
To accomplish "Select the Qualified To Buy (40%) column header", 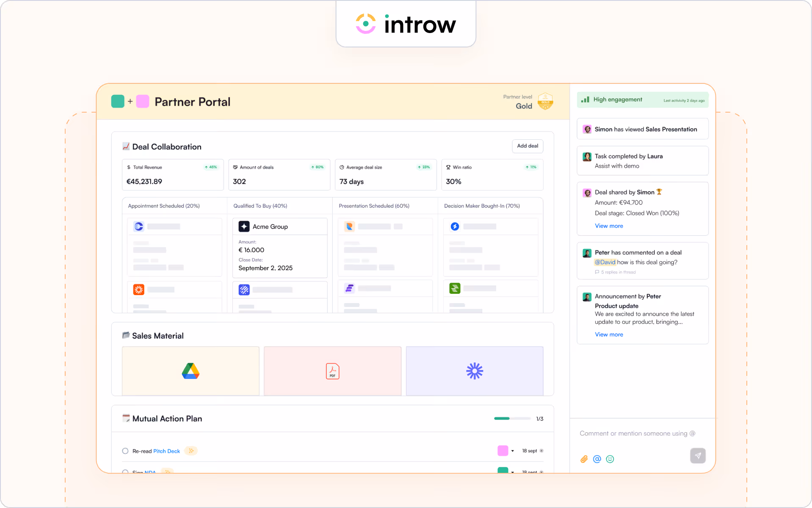I will 260,206.
